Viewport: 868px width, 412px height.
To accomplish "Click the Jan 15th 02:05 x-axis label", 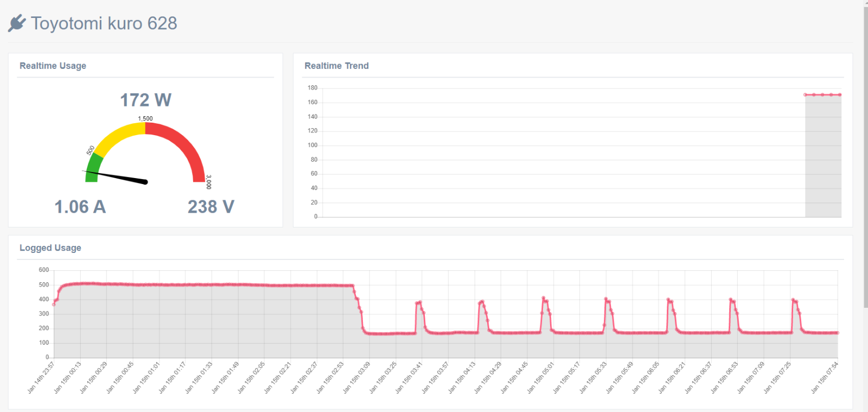I will pyautogui.click(x=252, y=377).
